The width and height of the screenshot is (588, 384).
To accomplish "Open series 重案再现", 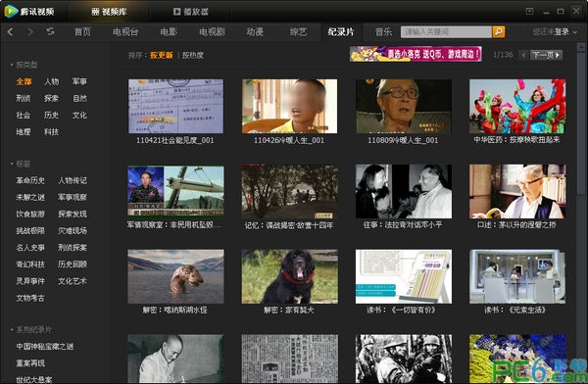I will 30,363.
